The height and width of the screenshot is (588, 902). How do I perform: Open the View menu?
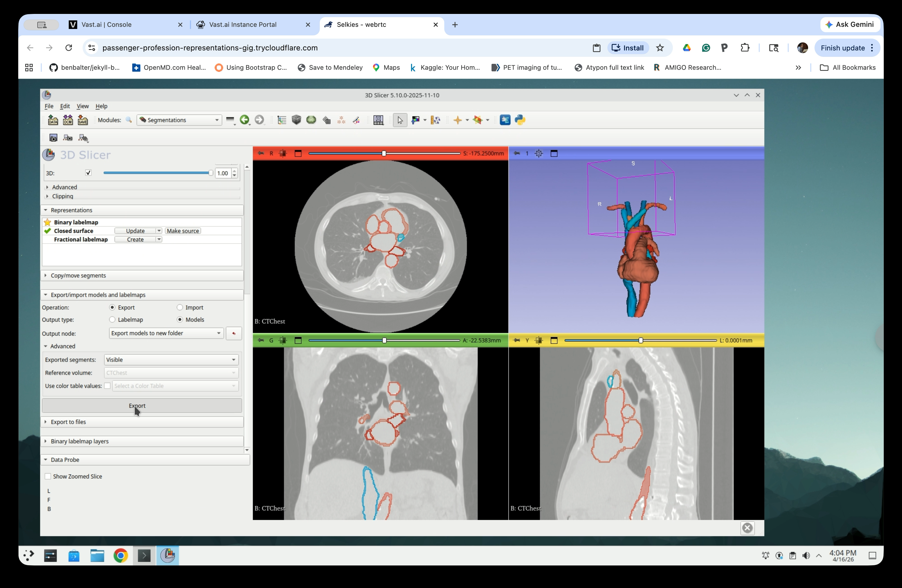click(x=82, y=106)
